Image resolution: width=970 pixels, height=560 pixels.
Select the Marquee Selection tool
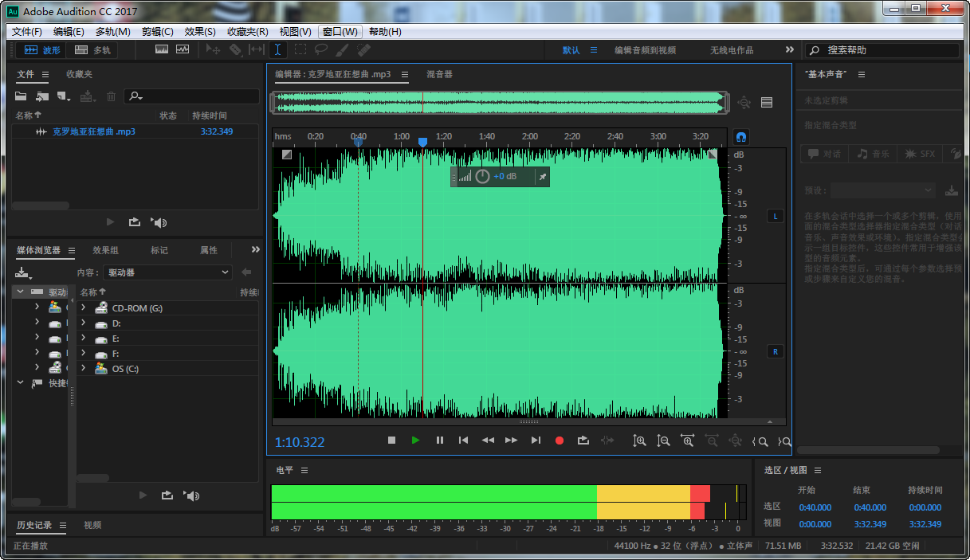click(300, 49)
